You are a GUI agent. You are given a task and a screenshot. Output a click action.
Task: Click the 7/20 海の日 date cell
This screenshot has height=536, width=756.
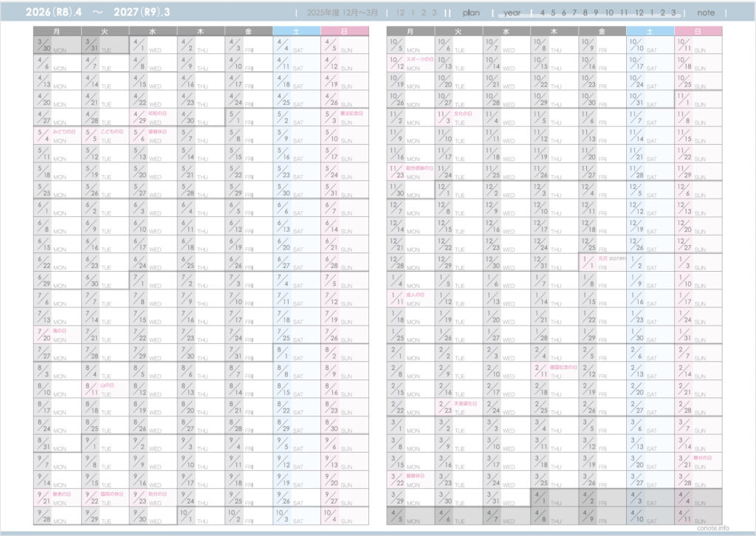(x=57, y=334)
